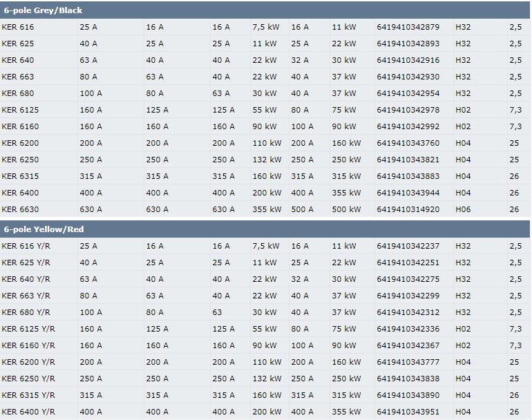Click the 500 kW value in KER 6630 row

pos(346,209)
